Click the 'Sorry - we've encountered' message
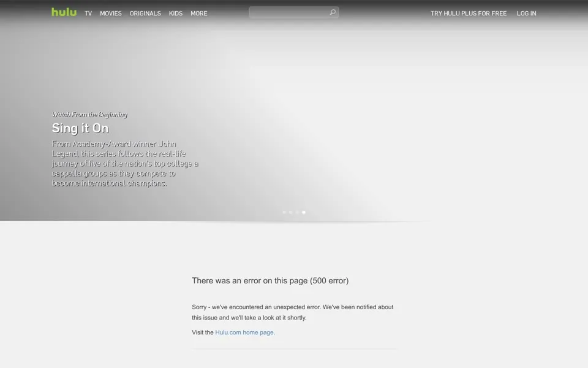Viewport: 588px width, 368px height. 293,312
